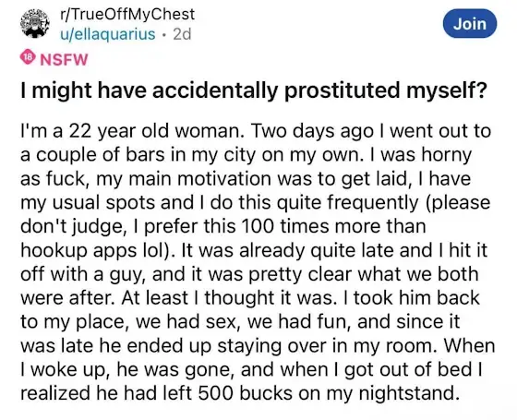Click body line starting "was late he ended"
Screen dimensions: 517x420
coord(258,346)
